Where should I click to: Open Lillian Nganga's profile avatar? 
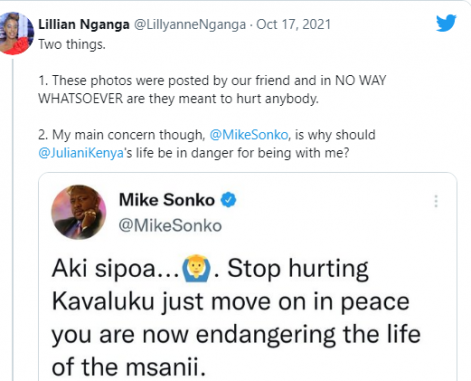(16, 33)
